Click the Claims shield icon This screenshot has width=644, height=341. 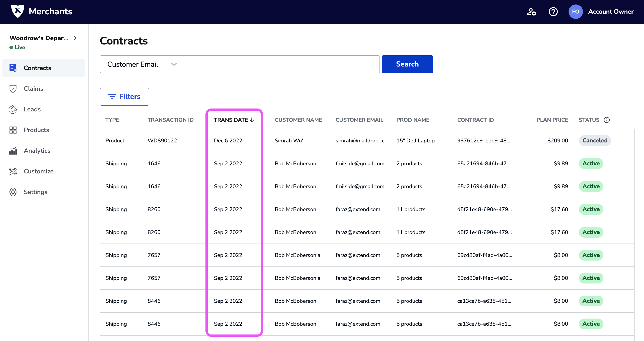(x=13, y=89)
